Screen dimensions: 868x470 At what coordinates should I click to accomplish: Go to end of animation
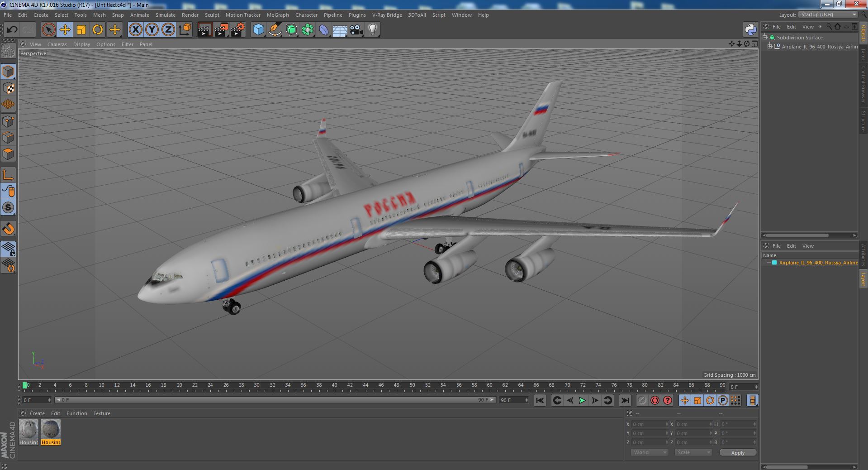coord(625,400)
